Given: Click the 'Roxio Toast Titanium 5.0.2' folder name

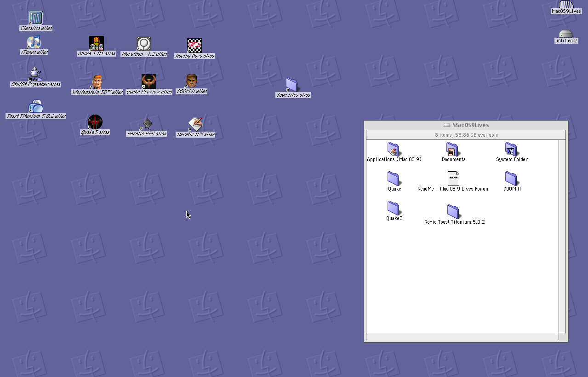Looking at the screenshot, I should [x=454, y=222].
